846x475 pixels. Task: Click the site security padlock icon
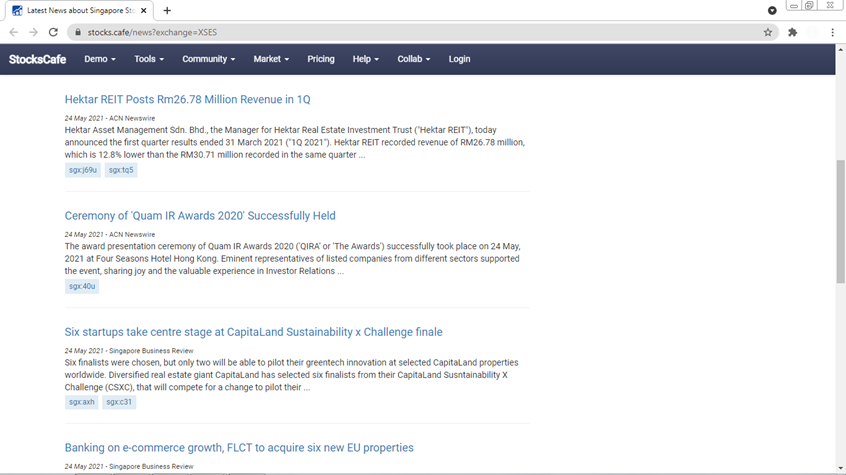(x=78, y=32)
